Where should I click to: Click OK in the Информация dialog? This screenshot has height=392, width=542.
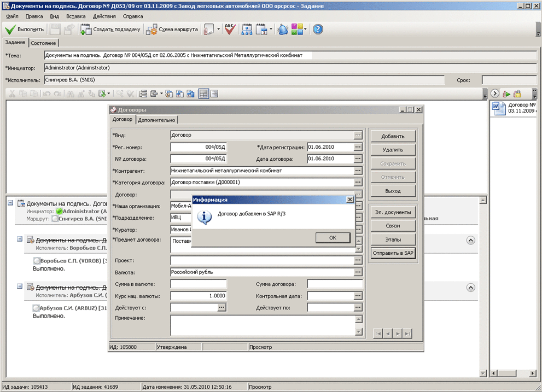pyautogui.click(x=333, y=237)
